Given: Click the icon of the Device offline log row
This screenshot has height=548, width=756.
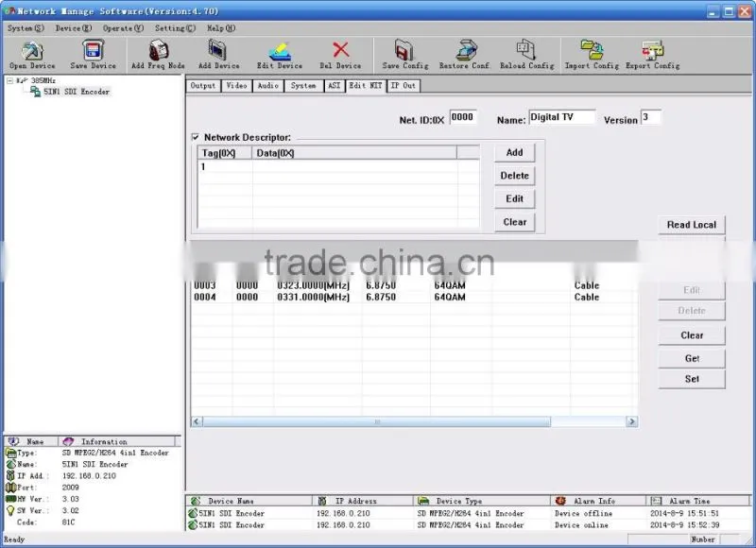Looking at the screenshot, I should coord(193,513).
